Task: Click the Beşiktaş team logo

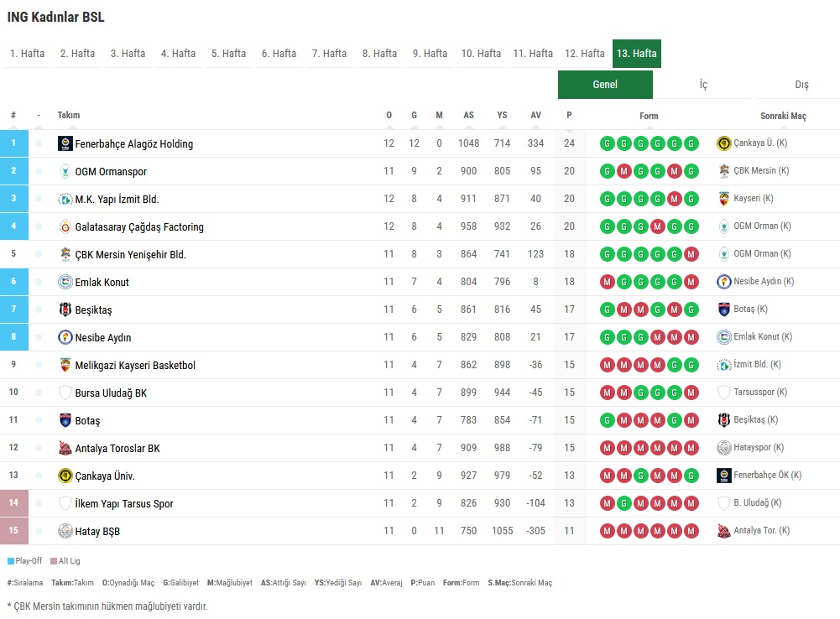Action: click(65, 309)
